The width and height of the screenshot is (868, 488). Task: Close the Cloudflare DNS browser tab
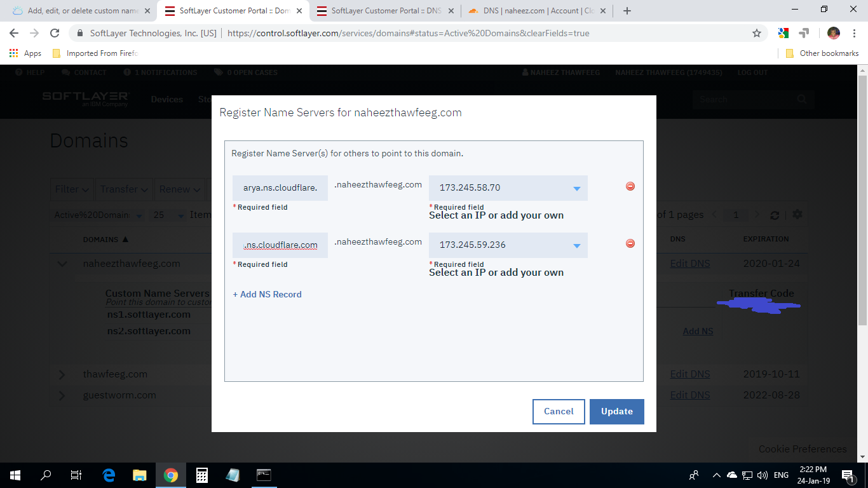pyautogui.click(x=603, y=11)
